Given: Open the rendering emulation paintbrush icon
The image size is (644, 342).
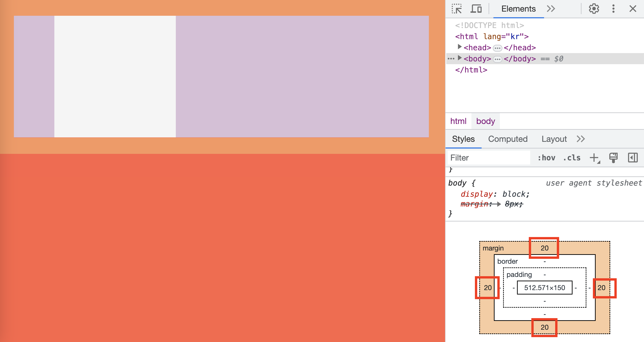Looking at the screenshot, I should pos(613,158).
